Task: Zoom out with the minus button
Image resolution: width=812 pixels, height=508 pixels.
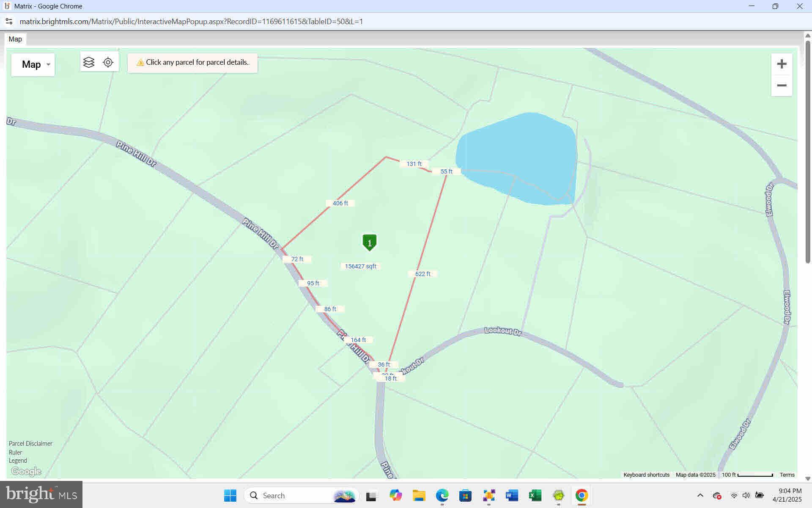Action: [x=782, y=86]
